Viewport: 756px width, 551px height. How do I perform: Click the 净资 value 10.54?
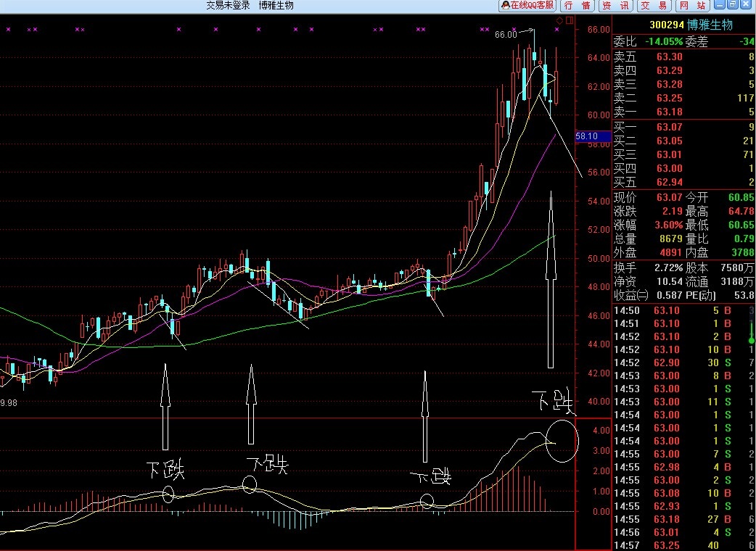669,281
